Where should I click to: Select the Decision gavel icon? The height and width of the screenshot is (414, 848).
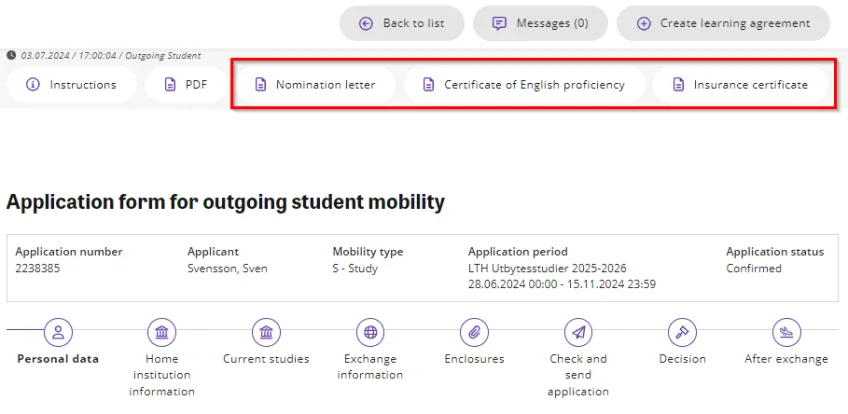pyautogui.click(x=682, y=332)
